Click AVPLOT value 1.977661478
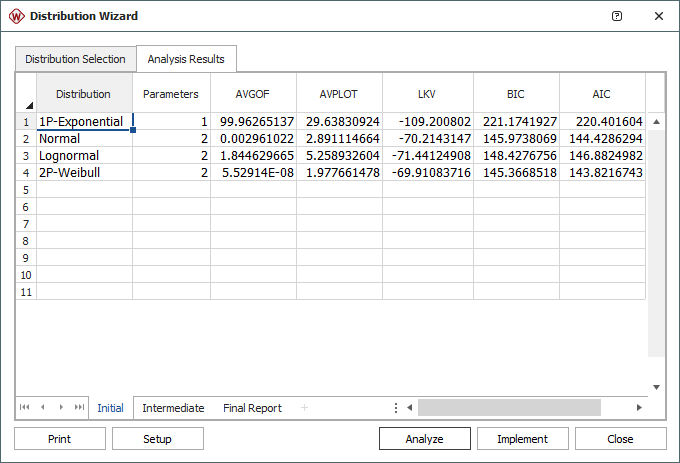This screenshot has height=463, width=680. 339,173
